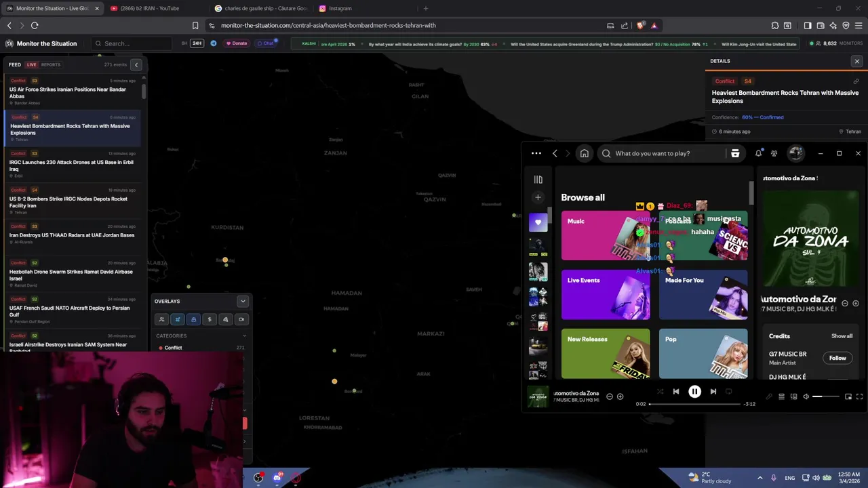Image resolution: width=868 pixels, height=488 pixels.
Task: Open new browser tab plus button
Action: coord(426,8)
